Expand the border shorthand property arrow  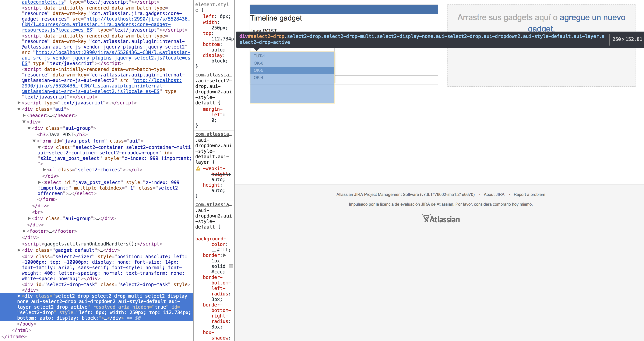(x=225, y=255)
